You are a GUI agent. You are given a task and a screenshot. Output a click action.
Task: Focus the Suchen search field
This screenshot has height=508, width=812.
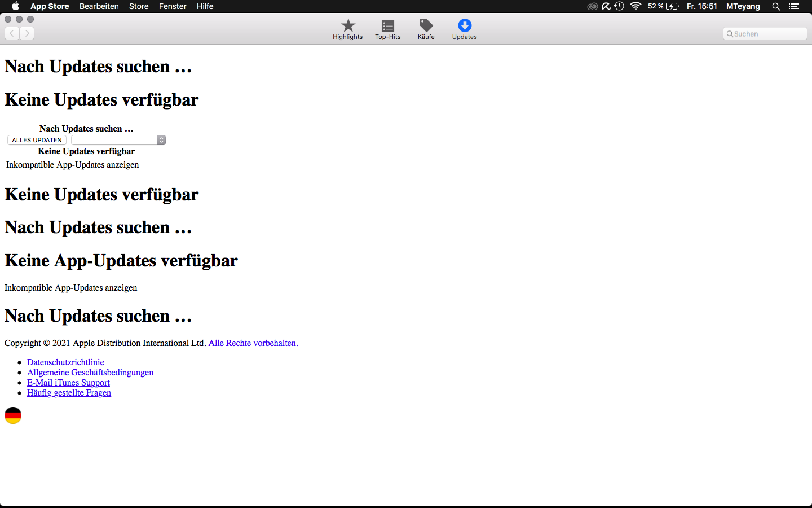[x=765, y=34]
